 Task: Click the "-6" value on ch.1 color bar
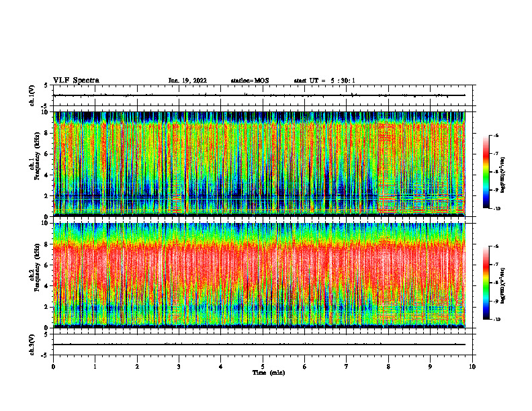496,135
